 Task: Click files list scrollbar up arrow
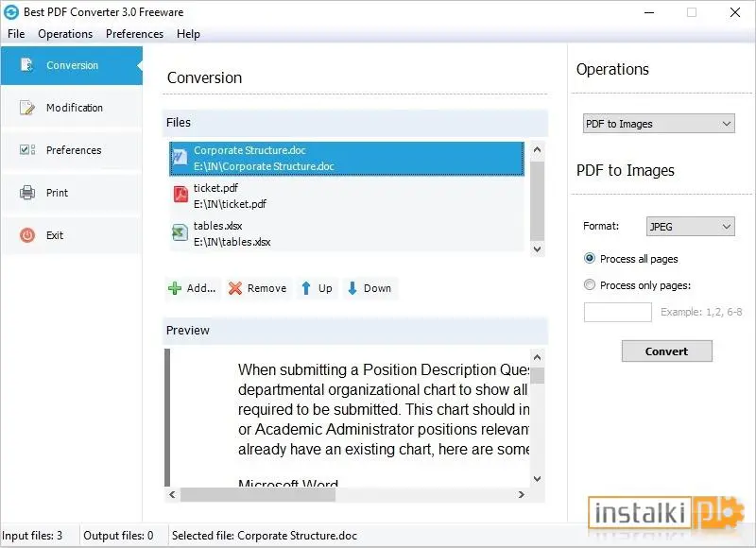537,150
